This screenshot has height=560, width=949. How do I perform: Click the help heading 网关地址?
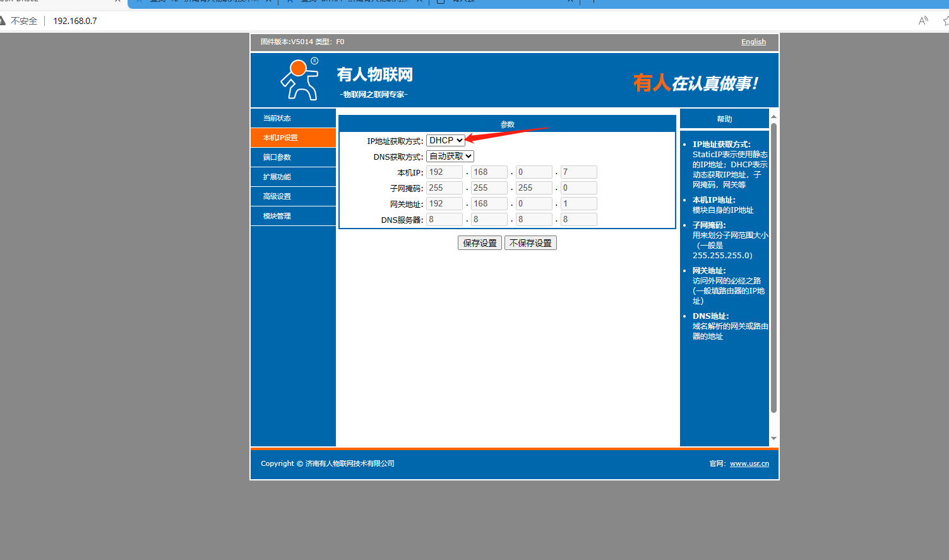click(710, 271)
